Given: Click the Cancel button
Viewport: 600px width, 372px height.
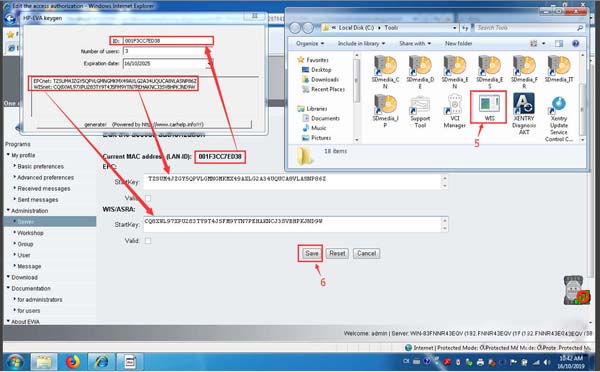Looking at the screenshot, I should click(x=366, y=253).
